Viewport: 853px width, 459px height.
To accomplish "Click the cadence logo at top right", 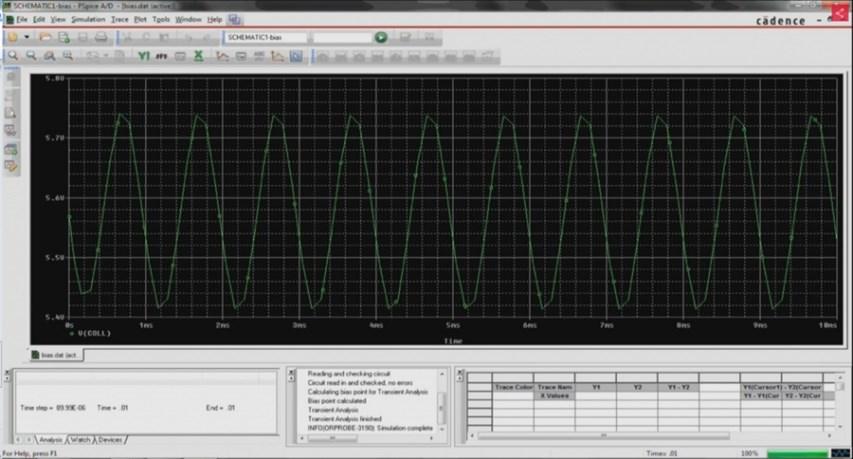I will [x=780, y=21].
